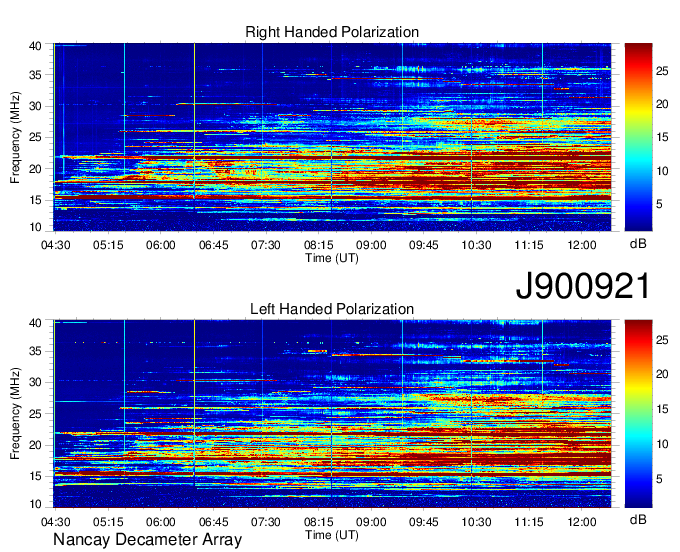
Task: Click the 10 dB tick on upper color bar
Action: pyautogui.click(x=662, y=171)
